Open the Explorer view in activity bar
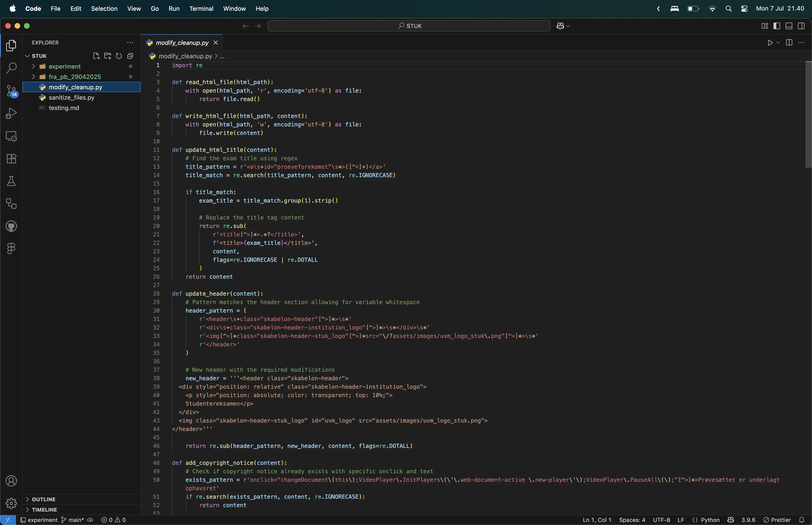The image size is (812, 525). click(x=11, y=45)
